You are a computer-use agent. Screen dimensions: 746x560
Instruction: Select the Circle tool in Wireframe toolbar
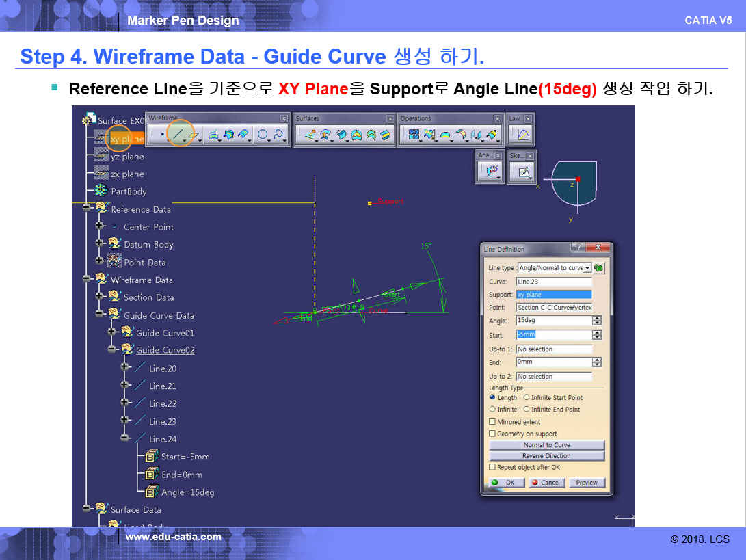point(262,135)
